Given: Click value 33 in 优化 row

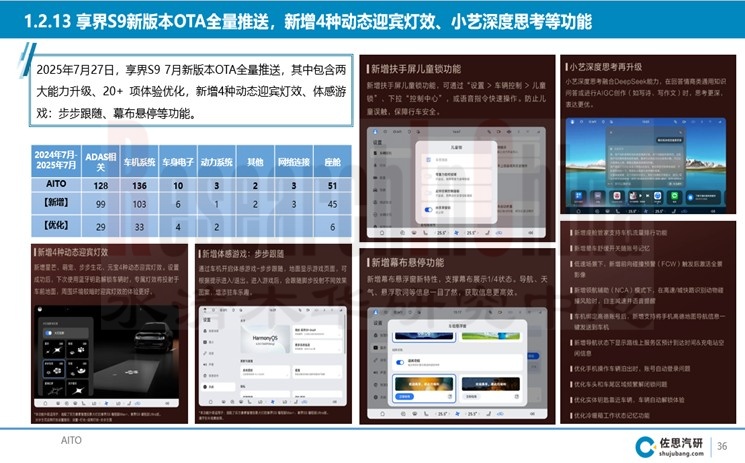Looking at the screenshot, I should pyautogui.click(x=139, y=227).
